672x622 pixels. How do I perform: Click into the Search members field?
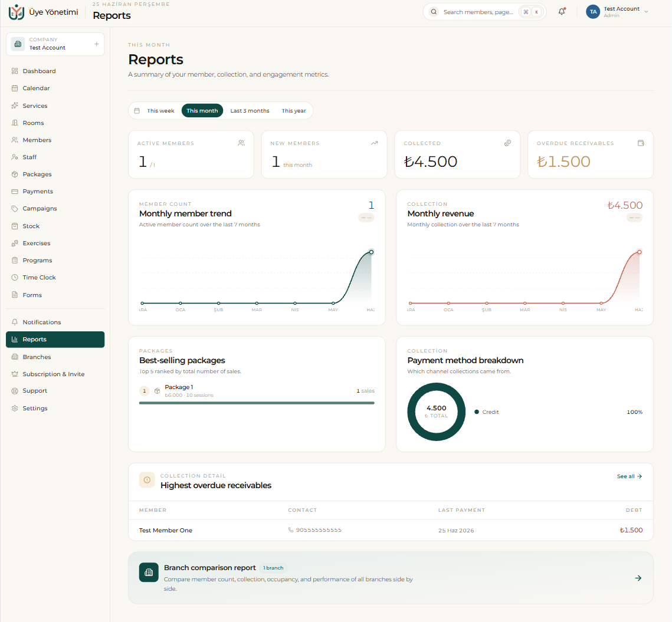[478, 12]
